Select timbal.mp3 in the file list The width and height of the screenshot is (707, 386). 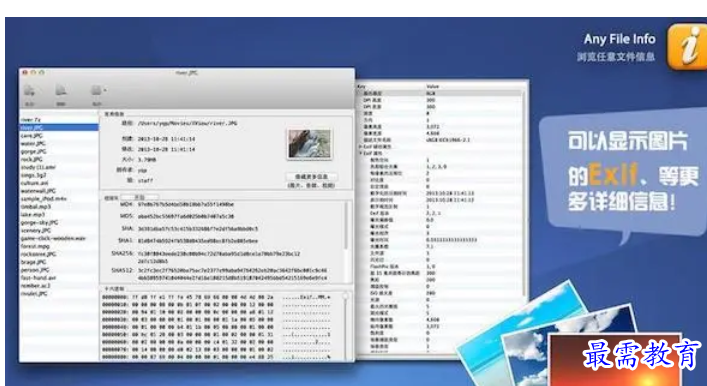36,207
